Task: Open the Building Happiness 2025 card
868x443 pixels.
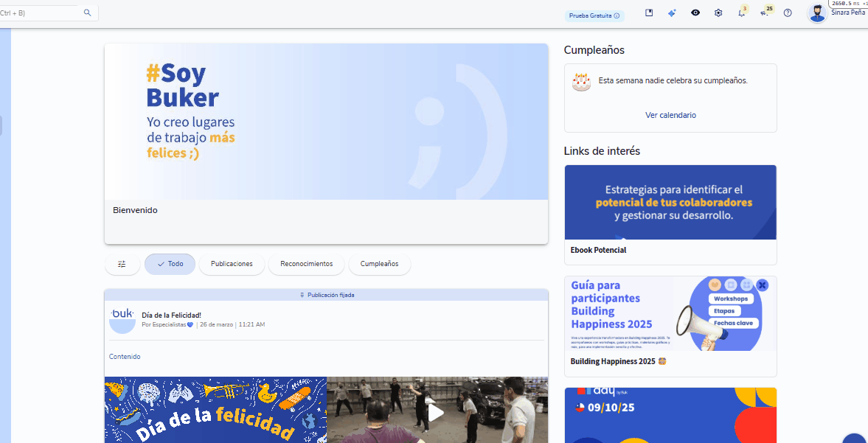Action: click(x=670, y=325)
